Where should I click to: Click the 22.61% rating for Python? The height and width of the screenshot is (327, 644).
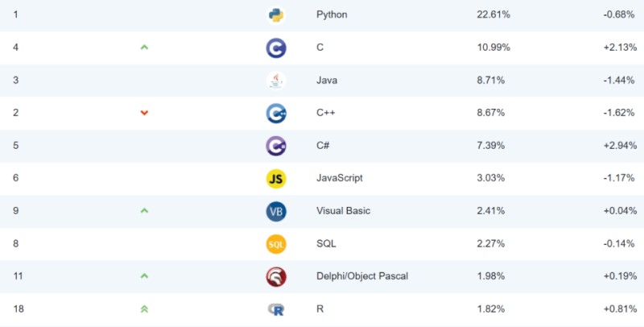click(x=493, y=14)
